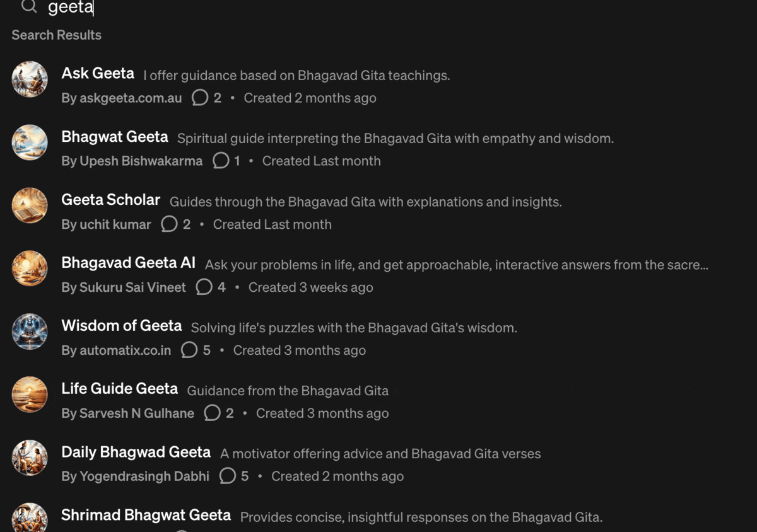The height and width of the screenshot is (532, 757).
Task: Click the Shrimad Bhagwat Geeta avatar icon
Action: 30,518
